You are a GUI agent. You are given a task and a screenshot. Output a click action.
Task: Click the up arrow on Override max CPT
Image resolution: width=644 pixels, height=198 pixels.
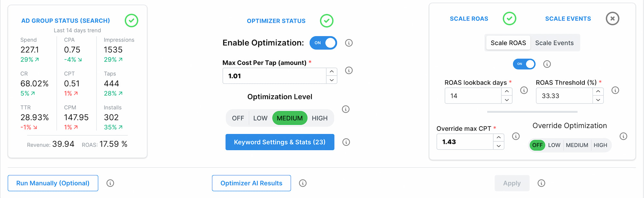tap(498, 137)
